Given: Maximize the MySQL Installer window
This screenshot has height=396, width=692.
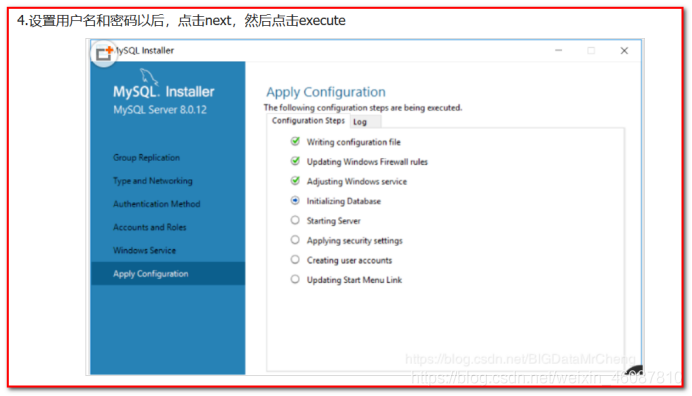Looking at the screenshot, I should click(591, 51).
